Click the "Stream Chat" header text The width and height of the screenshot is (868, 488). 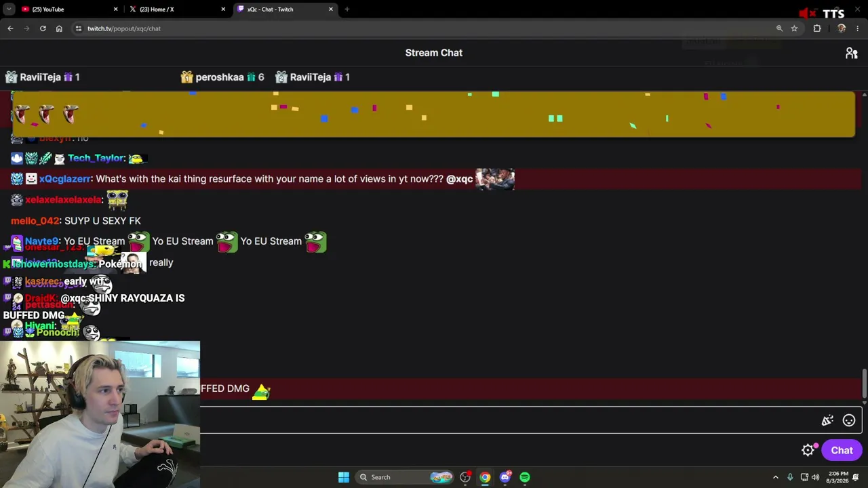pos(434,53)
